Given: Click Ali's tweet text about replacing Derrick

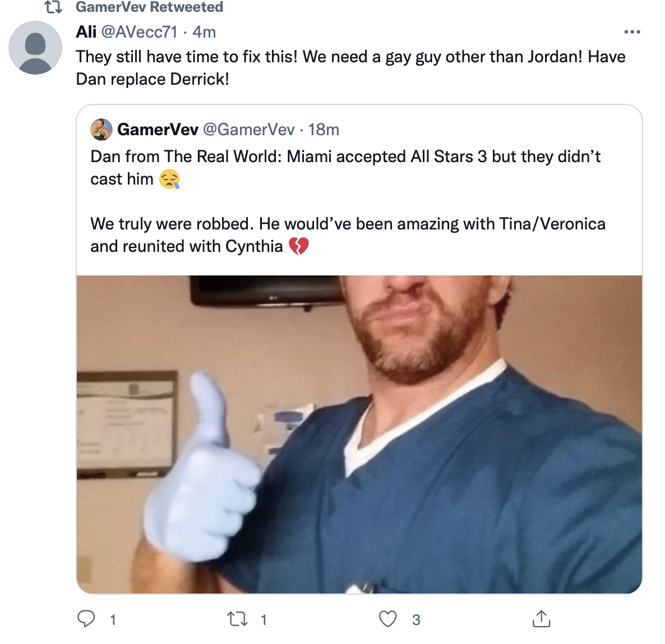Looking at the screenshot, I should 350,68.
